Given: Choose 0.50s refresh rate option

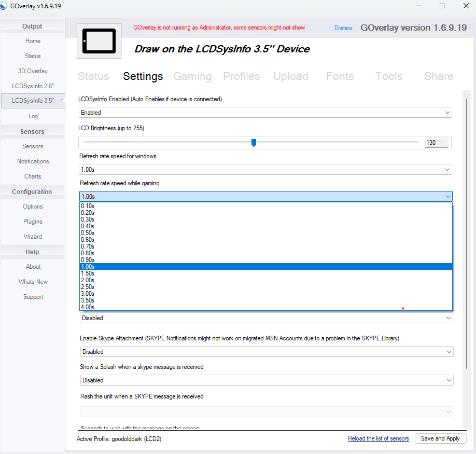Looking at the screenshot, I should pos(266,233).
